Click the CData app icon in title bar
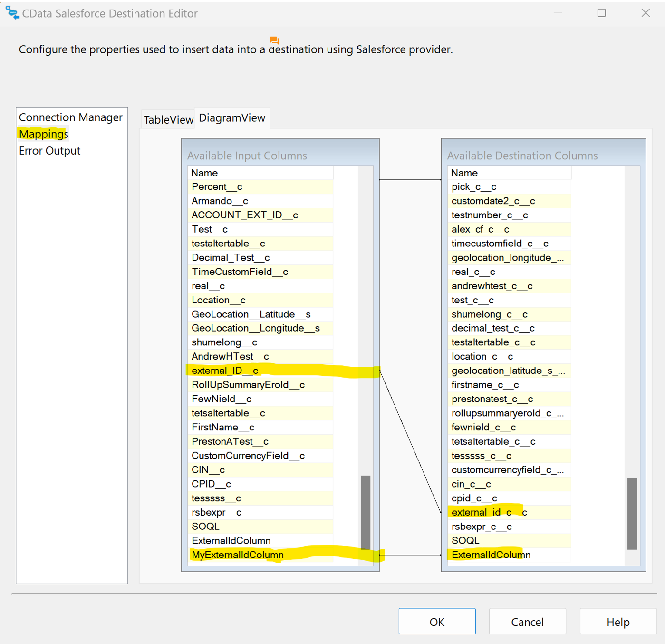This screenshot has height=644, width=665. coord(12,13)
